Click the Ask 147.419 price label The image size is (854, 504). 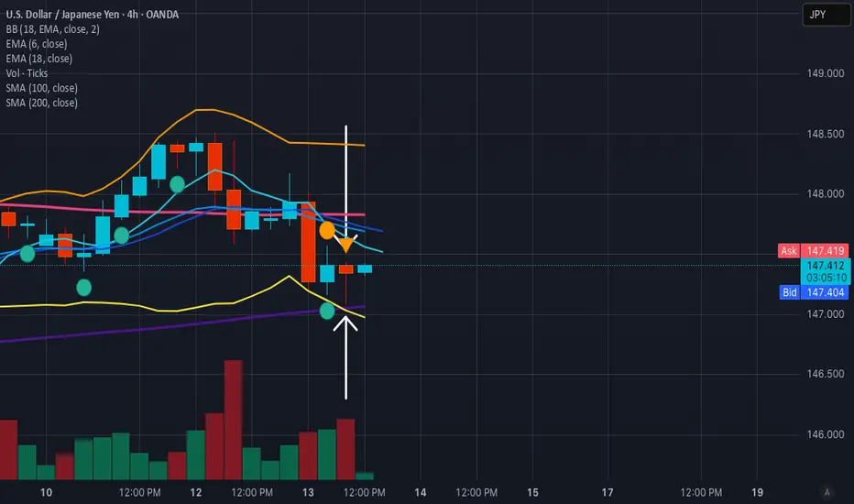point(813,251)
